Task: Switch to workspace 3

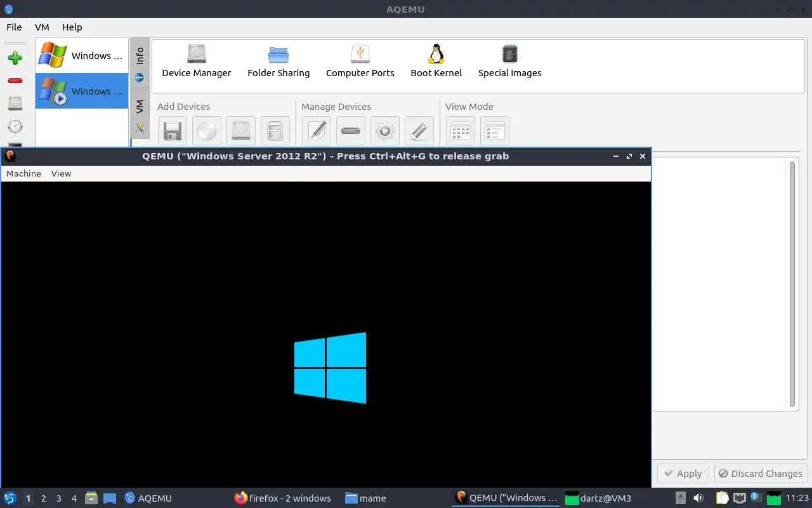Action: (x=58, y=498)
